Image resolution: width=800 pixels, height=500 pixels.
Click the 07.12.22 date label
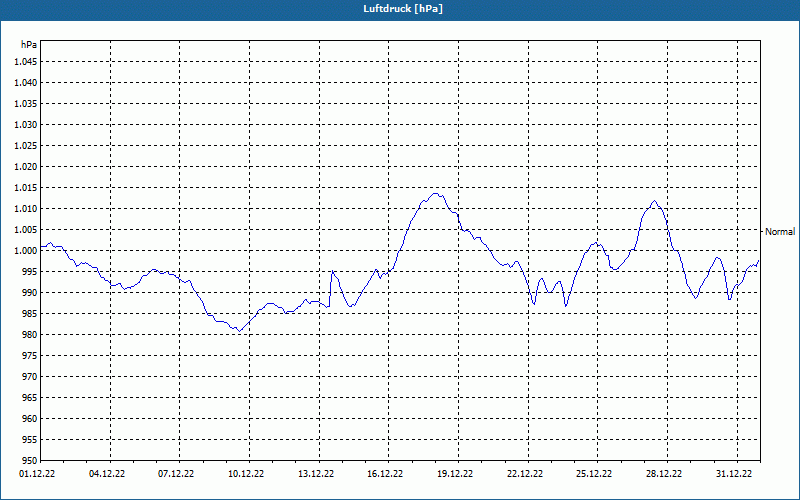[176, 473]
